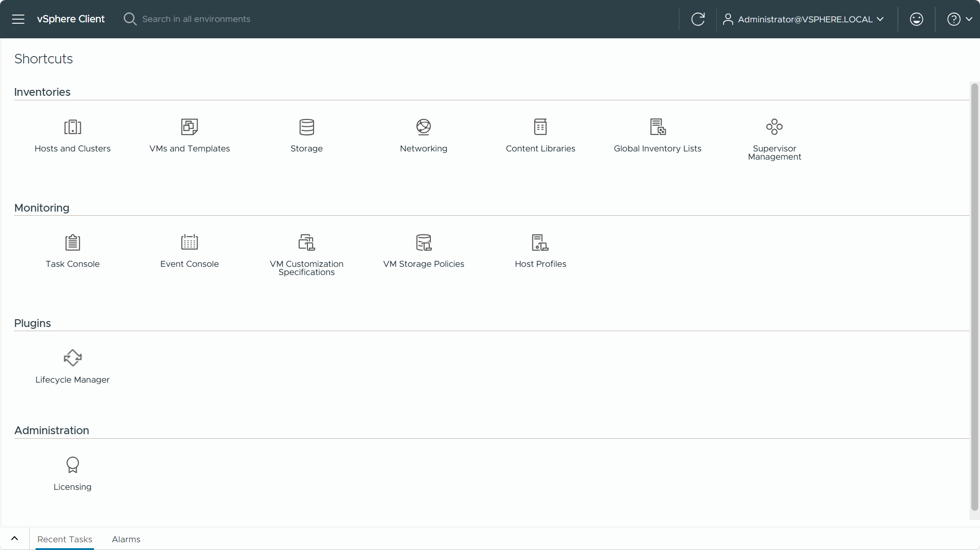Open Content Libraries shortcut
980x550 pixels.
point(540,135)
